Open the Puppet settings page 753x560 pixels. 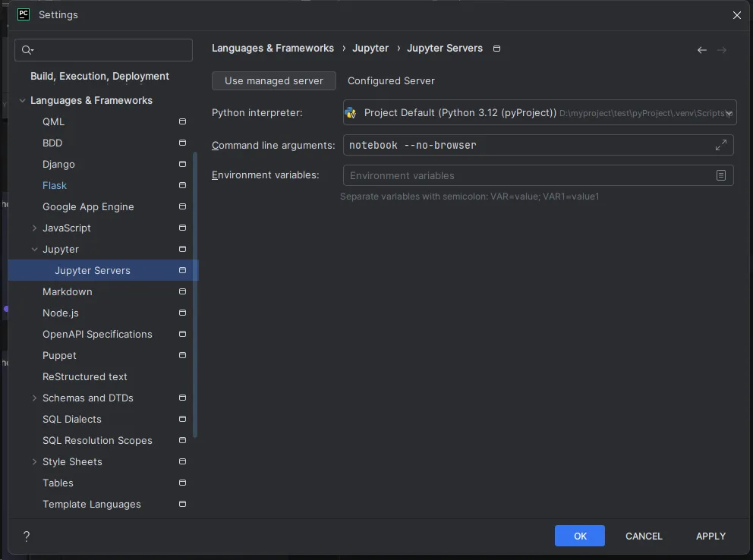(x=59, y=356)
